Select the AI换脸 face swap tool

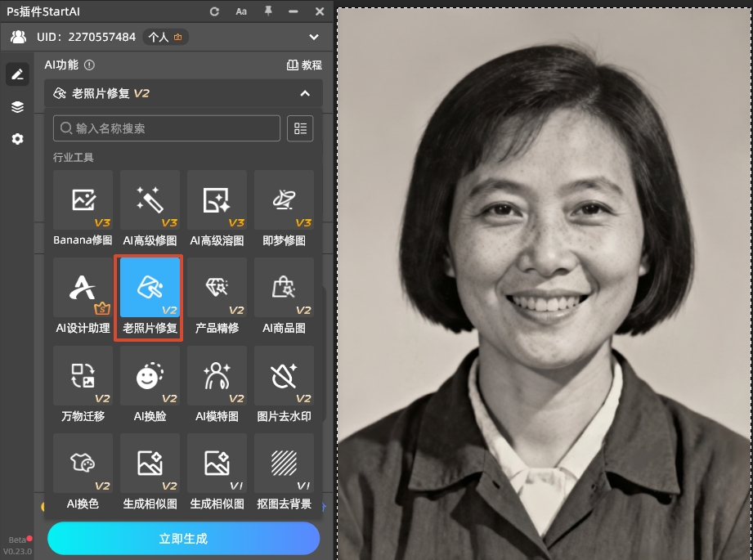[149, 376]
